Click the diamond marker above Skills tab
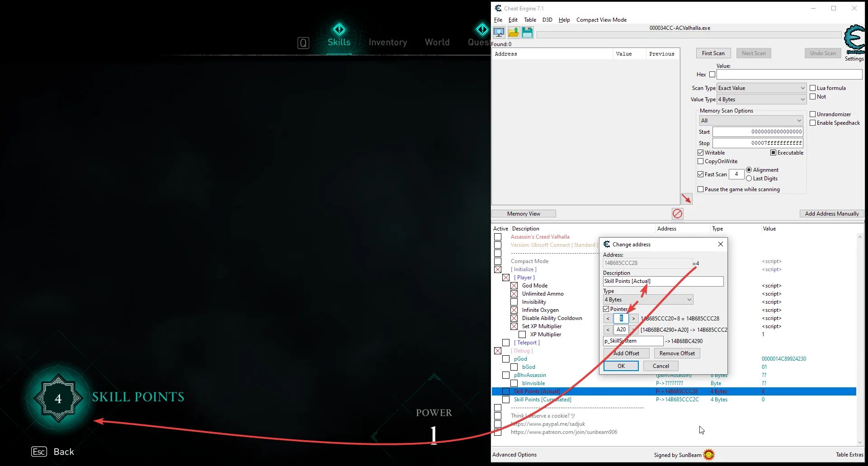This screenshot has height=466, width=868. click(339, 30)
